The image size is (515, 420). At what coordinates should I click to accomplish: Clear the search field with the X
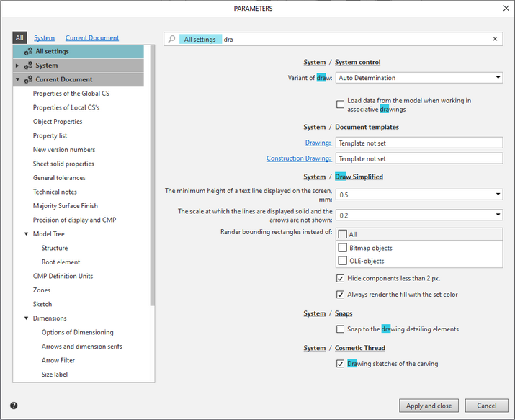coord(495,39)
